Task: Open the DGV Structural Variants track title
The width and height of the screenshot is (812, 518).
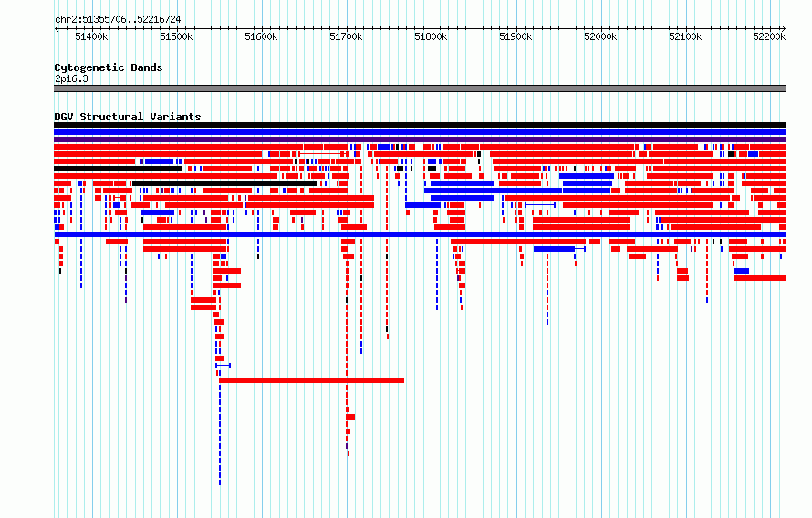Action: [x=128, y=117]
